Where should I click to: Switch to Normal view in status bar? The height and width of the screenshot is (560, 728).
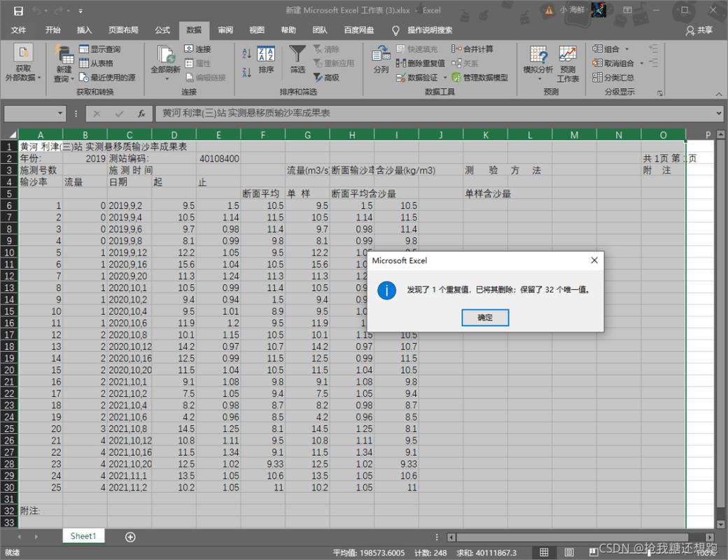coord(544,552)
